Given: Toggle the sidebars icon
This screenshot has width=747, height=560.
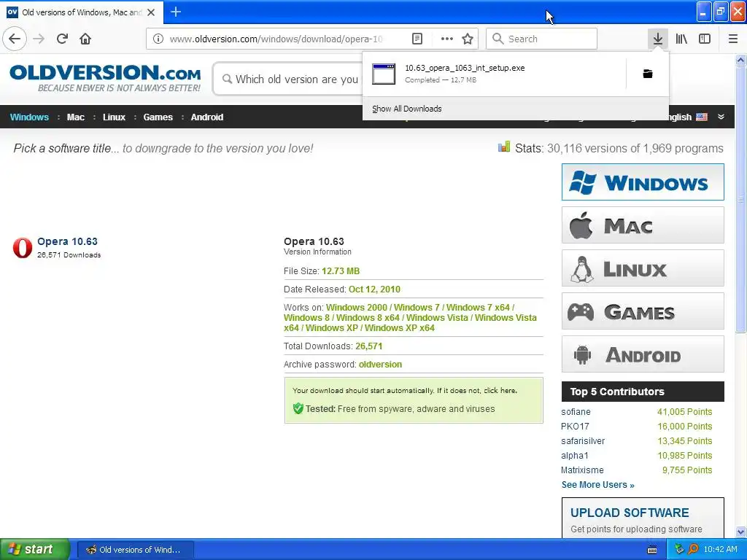Looking at the screenshot, I should pos(705,39).
